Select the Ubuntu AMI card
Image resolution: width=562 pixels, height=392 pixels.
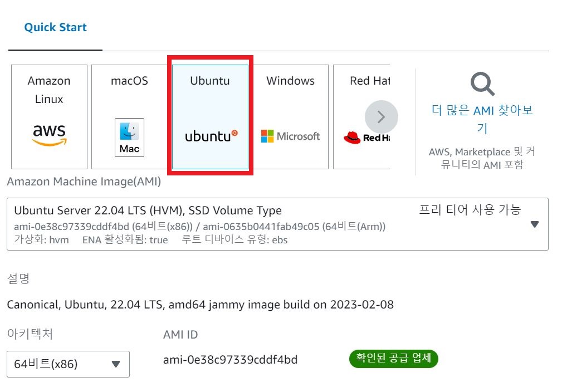click(210, 117)
